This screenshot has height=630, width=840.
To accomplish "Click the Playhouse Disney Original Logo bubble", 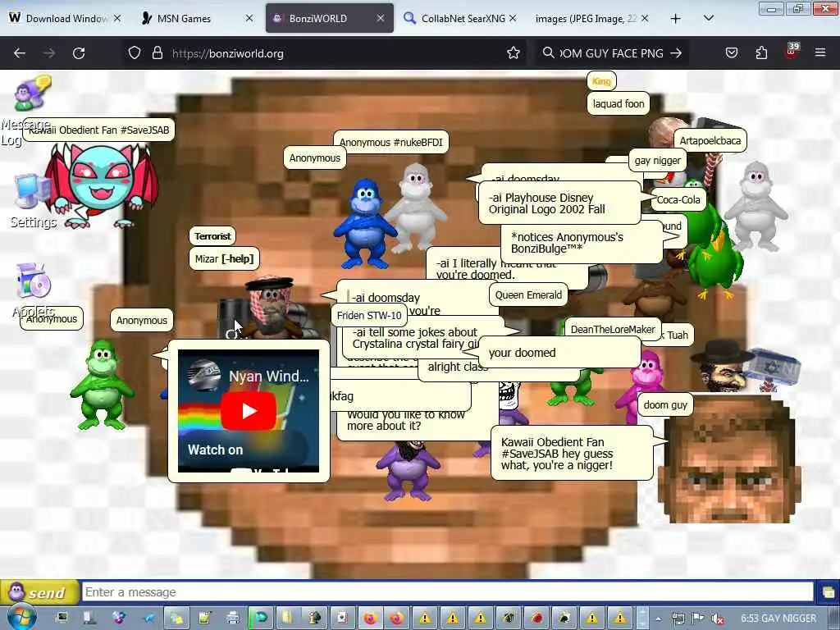I will tap(559, 203).
